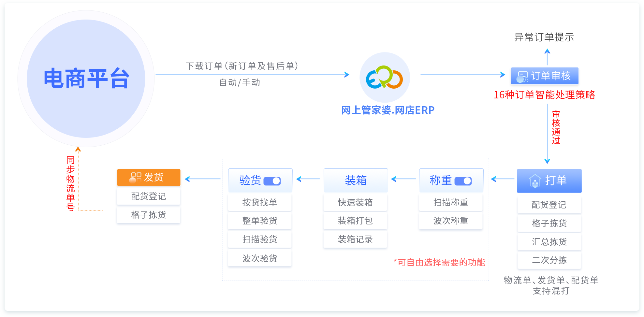The image size is (644, 317).
Task: Open 汇总拣货 item
Action: (549, 242)
